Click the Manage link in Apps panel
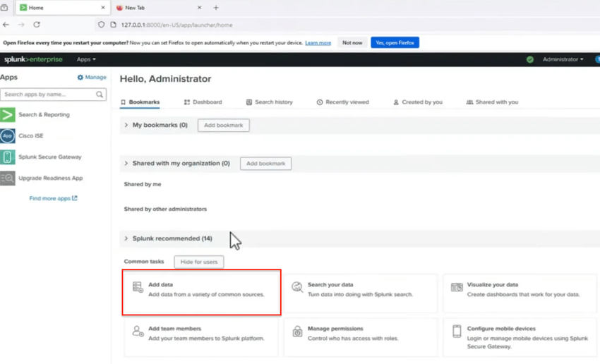 pyautogui.click(x=95, y=77)
